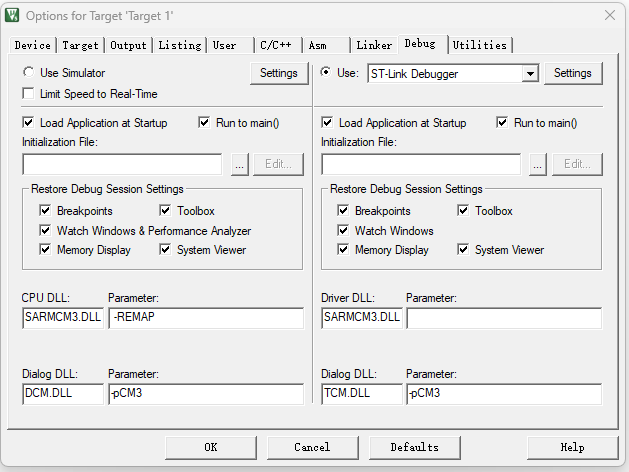Click the TCM.DLL Dialog DLL field
629x472 pixels.
pos(362,394)
